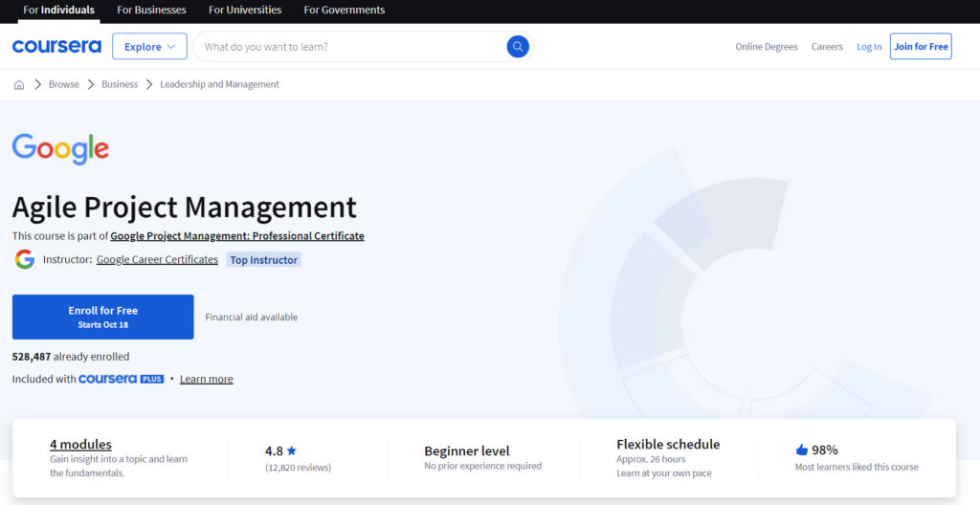The image size is (980, 505).
Task: Click the Join for Free button
Action: [x=921, y=47]
